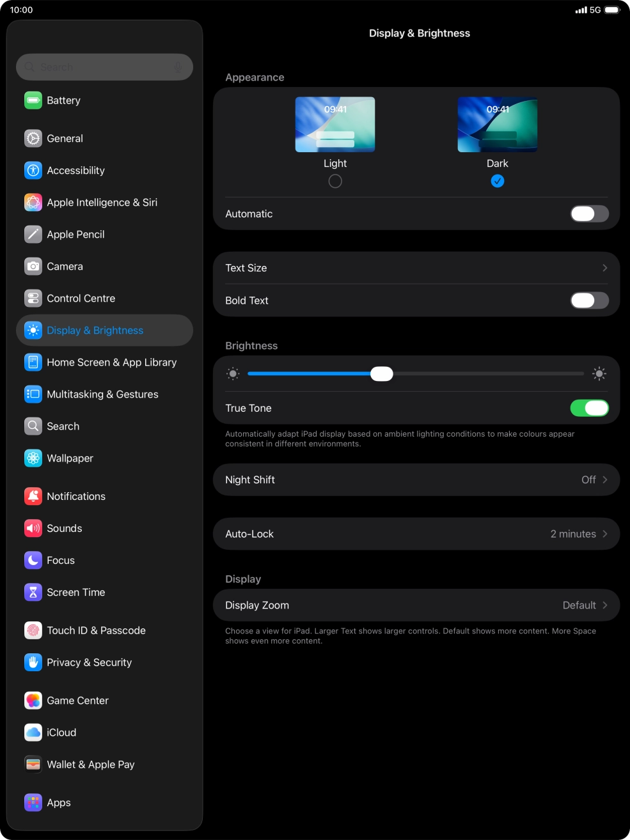Tap the Battery icon in sidebar
The image size is (630, 840).
[x=33, y=100]
